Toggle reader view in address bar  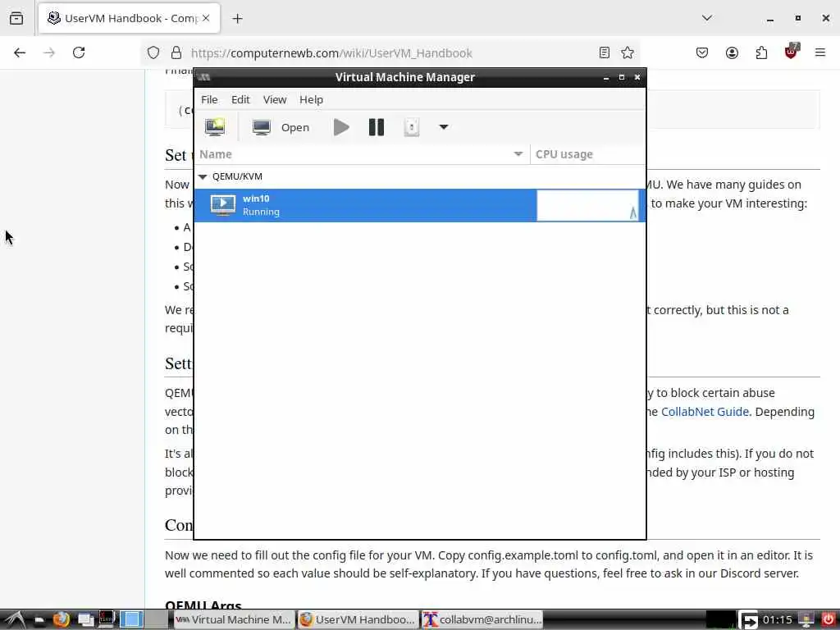point(605,52)
